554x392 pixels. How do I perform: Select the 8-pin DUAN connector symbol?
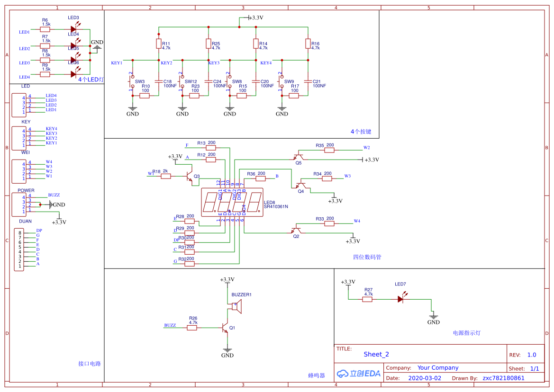(19, 249)
